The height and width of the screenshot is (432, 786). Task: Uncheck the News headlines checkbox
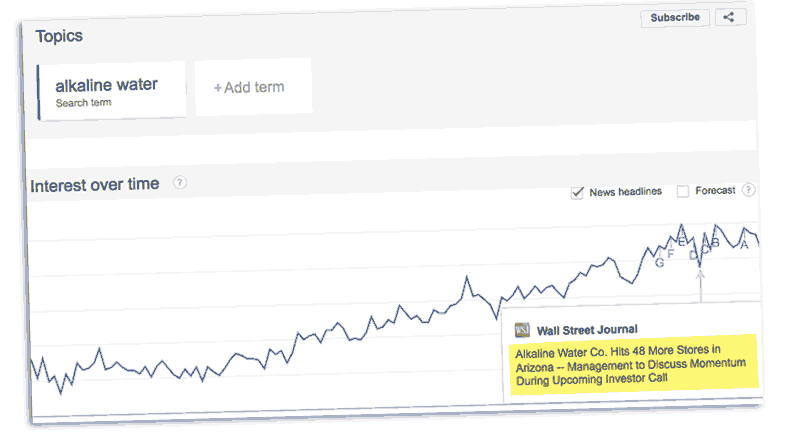click(x=577, y=192)
